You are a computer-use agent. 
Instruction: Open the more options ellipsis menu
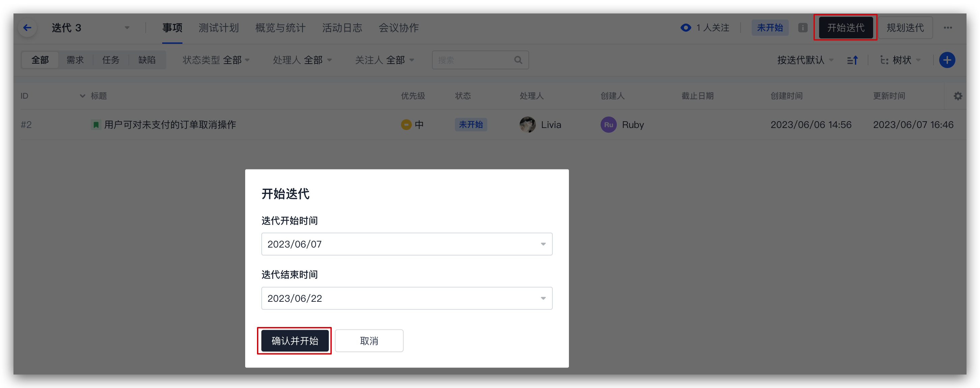point(948,28)
